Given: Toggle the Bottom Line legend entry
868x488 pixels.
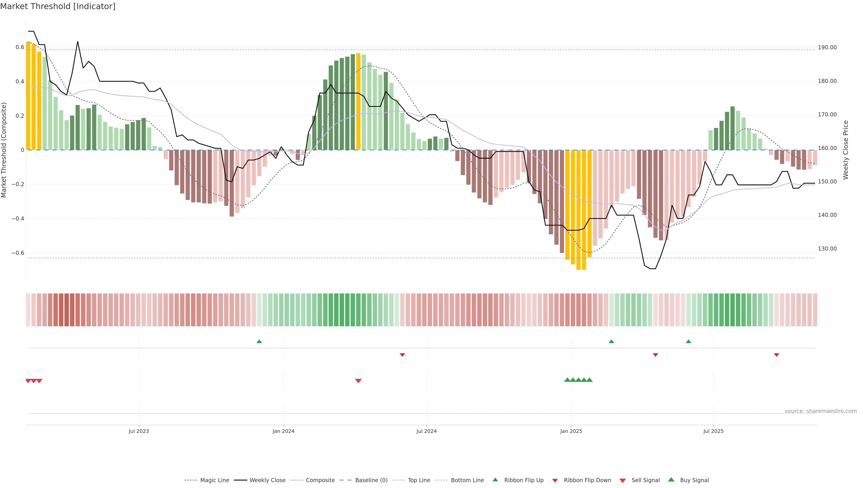Looking at the screenshot, I should (x=467, y=480).
